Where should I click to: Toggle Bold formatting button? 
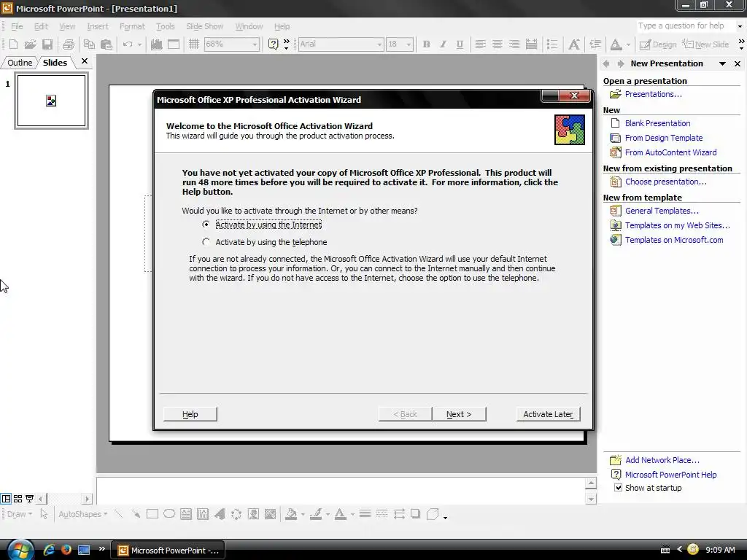(x=426, y=44)
